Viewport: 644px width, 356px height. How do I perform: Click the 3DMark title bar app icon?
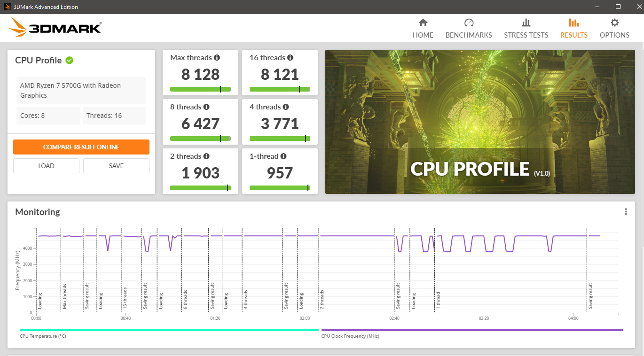point(7,7)
